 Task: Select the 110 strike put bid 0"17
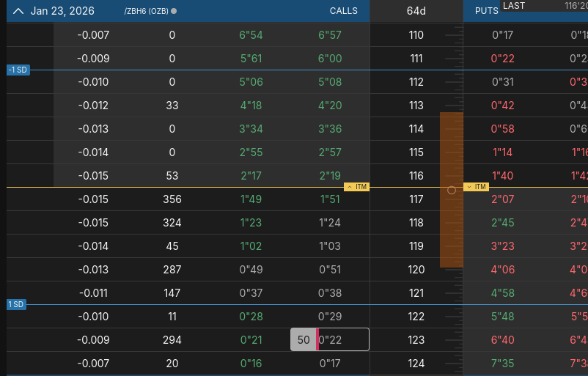tap(502, 35)
